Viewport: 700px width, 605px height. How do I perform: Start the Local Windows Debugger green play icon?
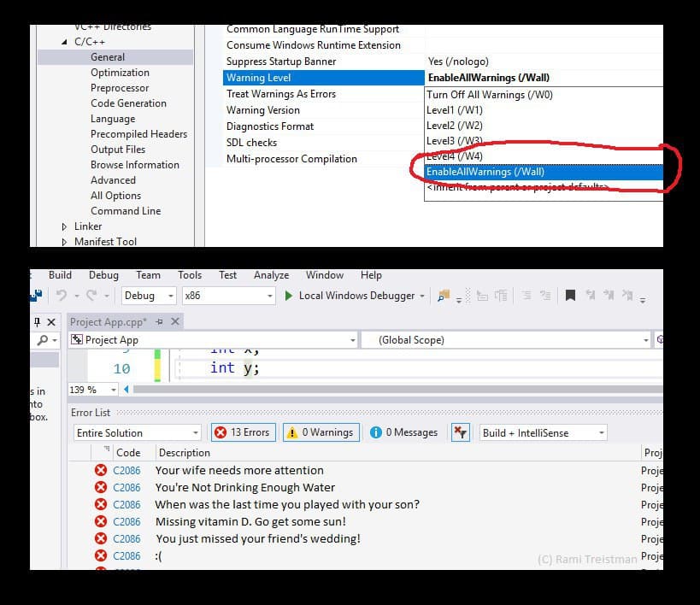click(289, 296)
